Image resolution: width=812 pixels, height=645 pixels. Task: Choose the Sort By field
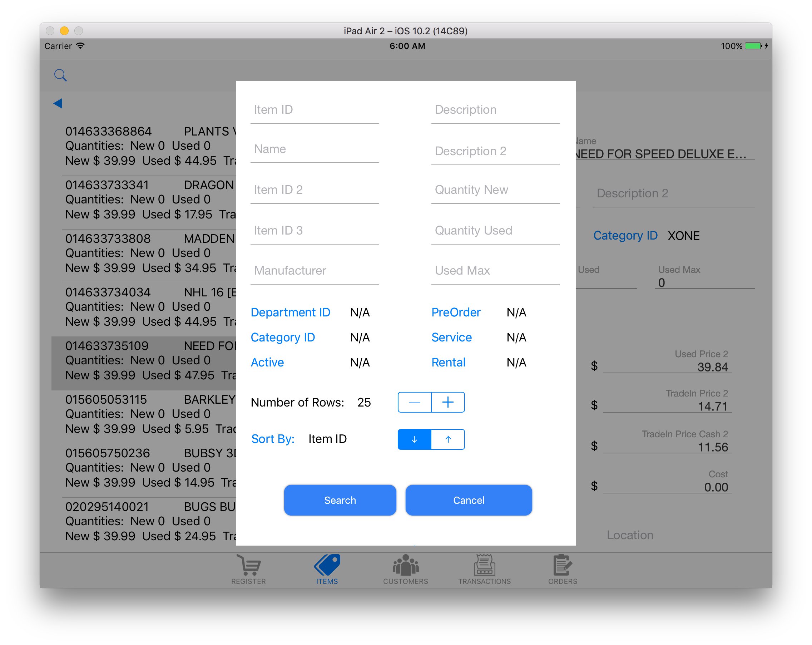[273, 439]
